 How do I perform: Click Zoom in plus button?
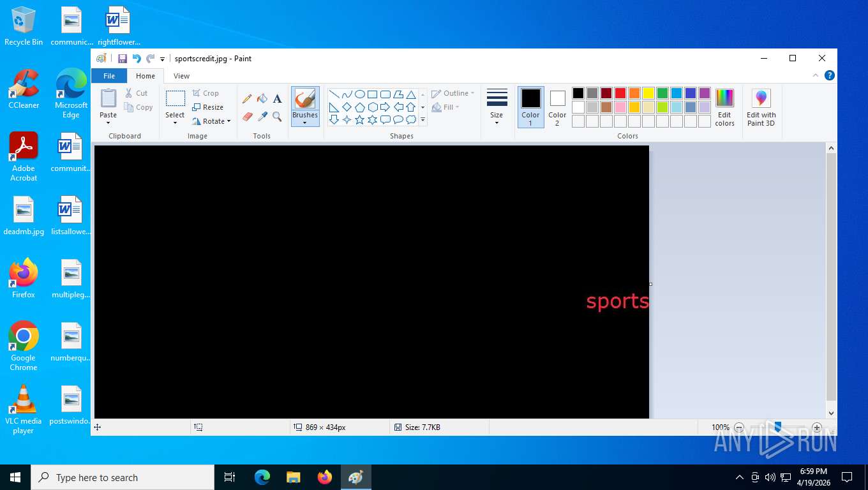[817, 427]
